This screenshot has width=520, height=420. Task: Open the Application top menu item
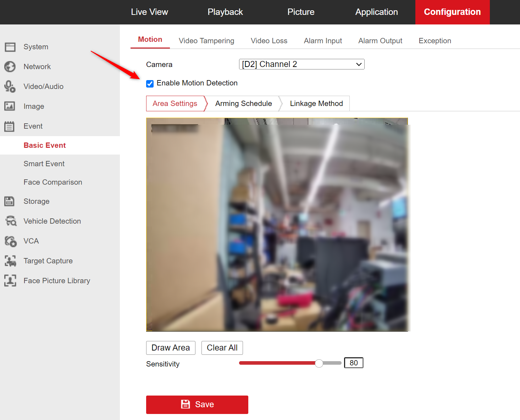(377, 12)
